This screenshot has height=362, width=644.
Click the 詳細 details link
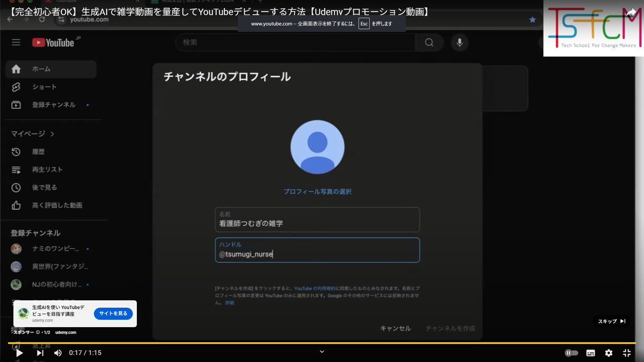coord(229,302)
